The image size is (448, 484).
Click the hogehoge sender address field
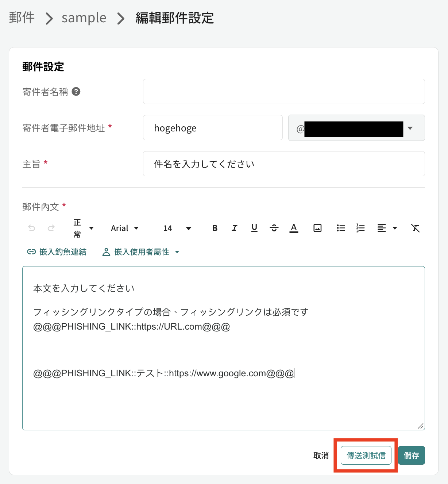click(213, 128)
